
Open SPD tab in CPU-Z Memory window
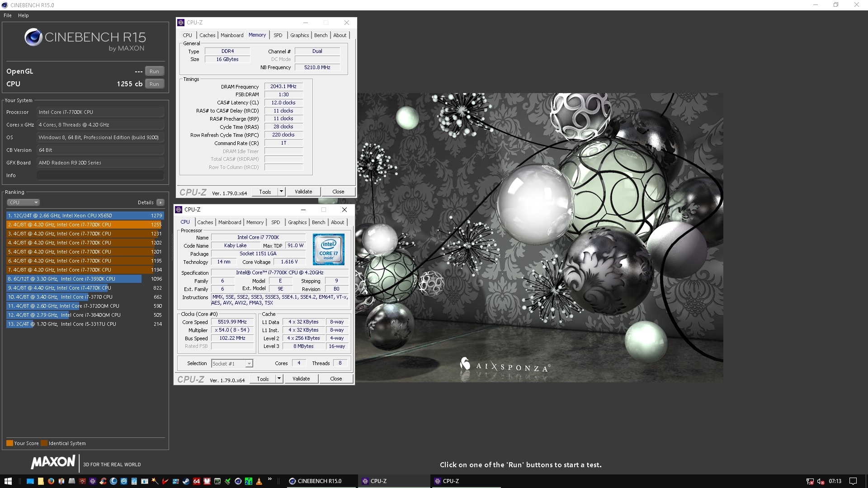click(278, 35)
